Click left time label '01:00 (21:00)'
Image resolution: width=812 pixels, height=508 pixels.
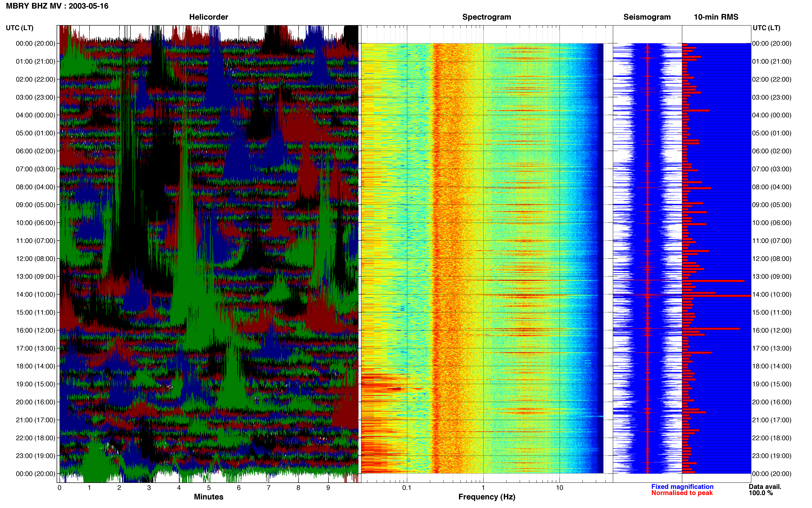(36, 61)
